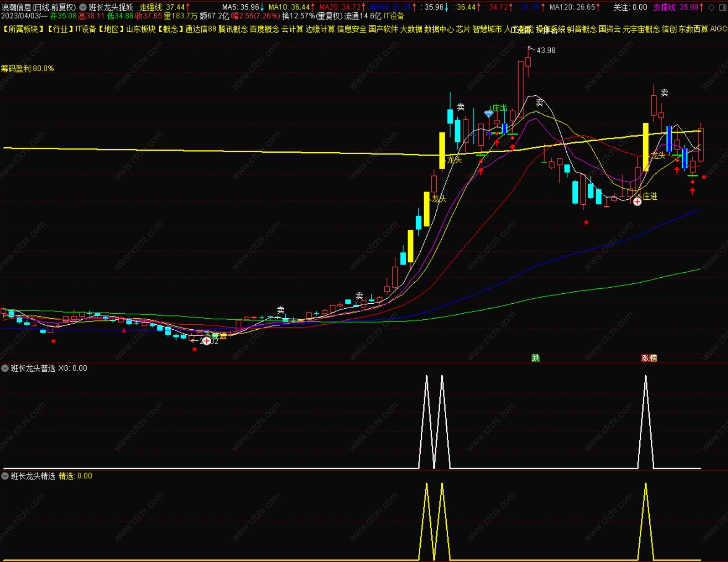728x562 pixels.
Task: Click the MA120: 26.65 value
Action: click(x=574, y=7)
